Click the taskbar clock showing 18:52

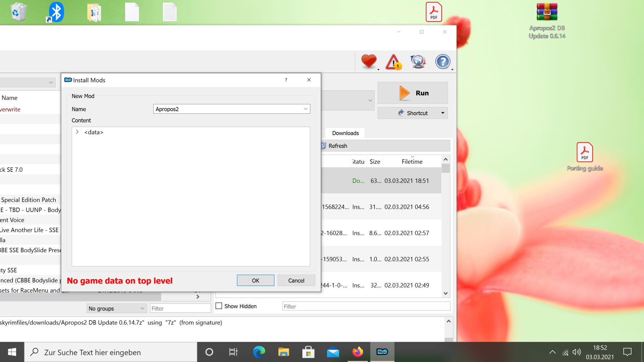(600, 352)
